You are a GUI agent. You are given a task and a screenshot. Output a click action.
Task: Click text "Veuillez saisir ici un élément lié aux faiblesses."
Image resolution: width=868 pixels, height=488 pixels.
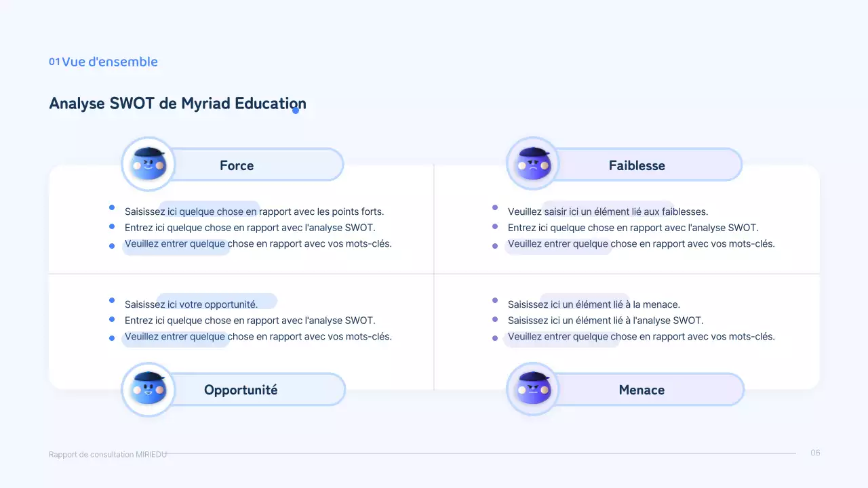point(608,211)
